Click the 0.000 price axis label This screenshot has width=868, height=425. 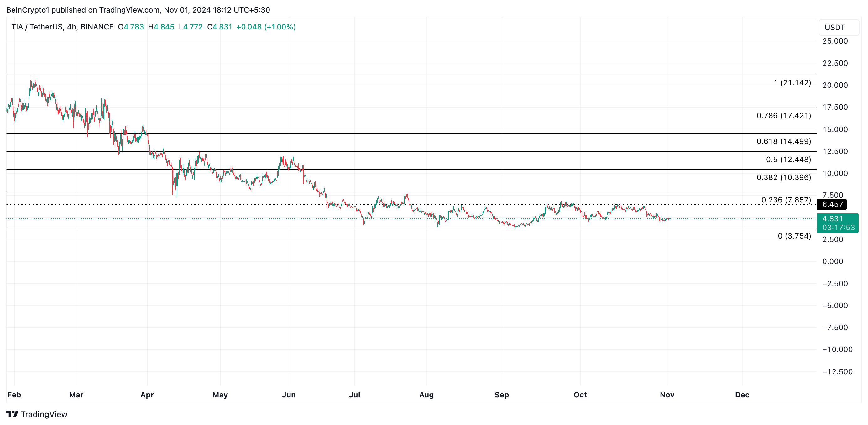point(832,261)
